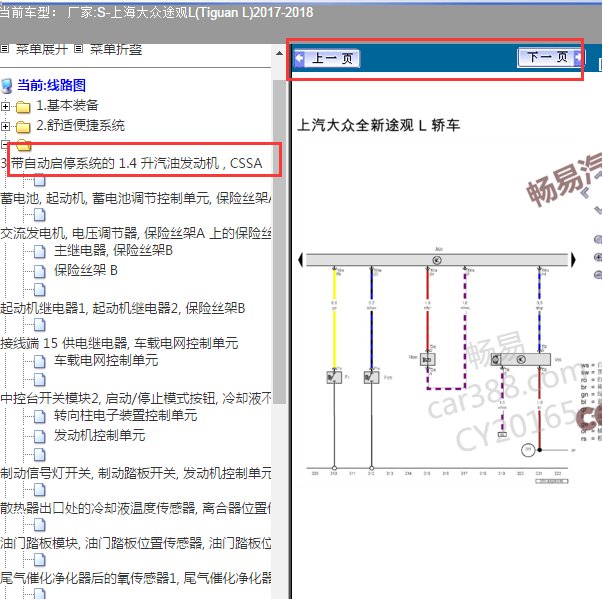Open the 2.舒适便捷系统 folder
Screen dimensions: 602x599
pos(80,125)
